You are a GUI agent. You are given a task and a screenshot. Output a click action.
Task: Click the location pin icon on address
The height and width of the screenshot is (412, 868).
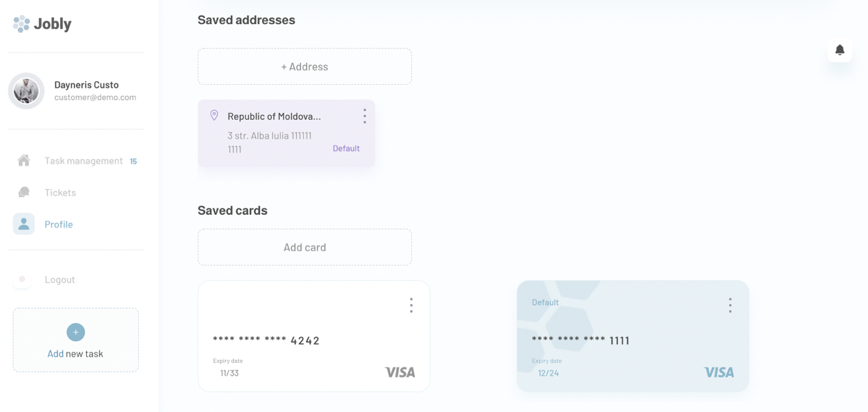(214, 116)
